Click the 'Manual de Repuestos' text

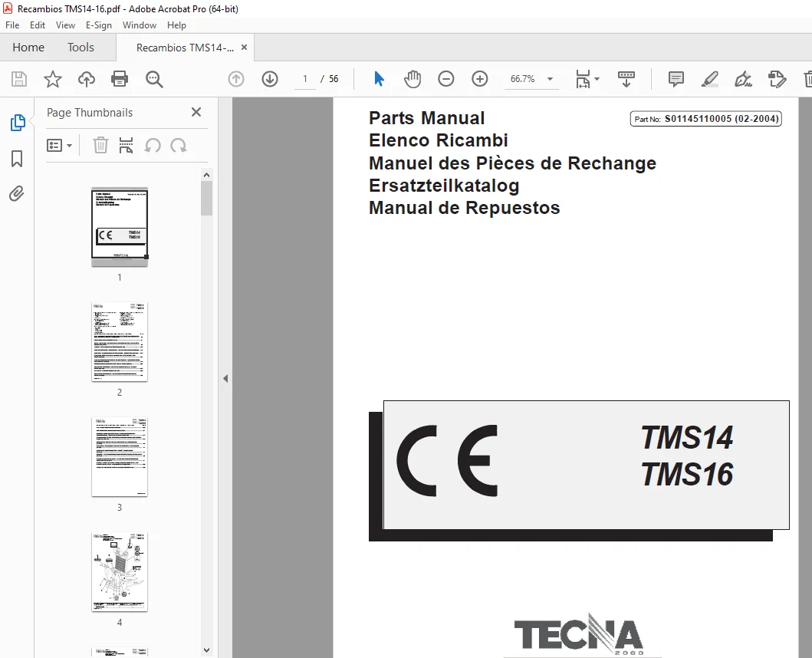coord(465,208)
